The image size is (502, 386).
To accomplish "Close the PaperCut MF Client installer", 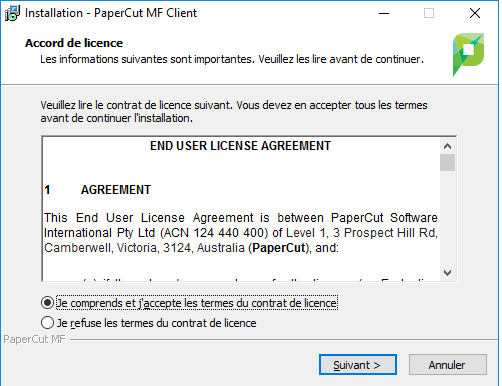I will 475,13.
